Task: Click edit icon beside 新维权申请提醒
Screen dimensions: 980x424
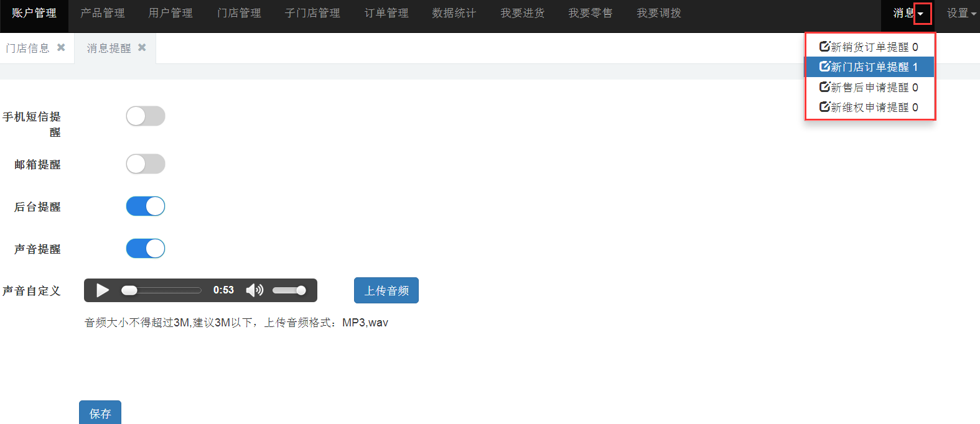Action: (824, 107)
